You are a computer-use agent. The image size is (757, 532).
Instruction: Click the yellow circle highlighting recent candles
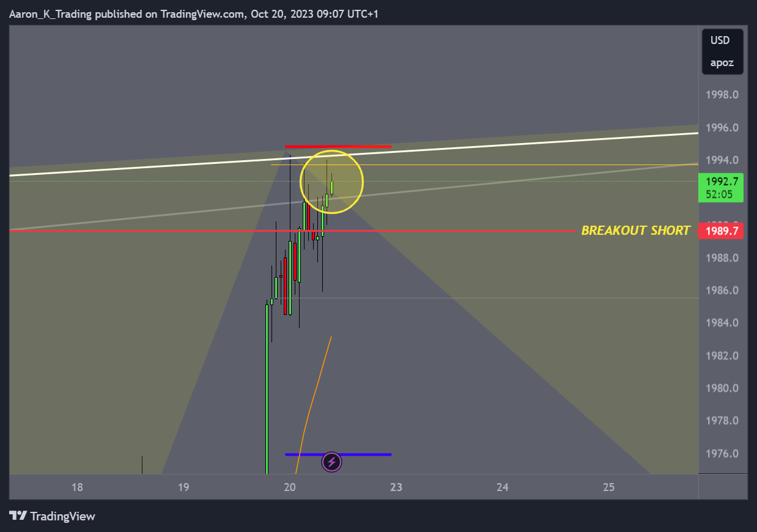pos(331,182)
